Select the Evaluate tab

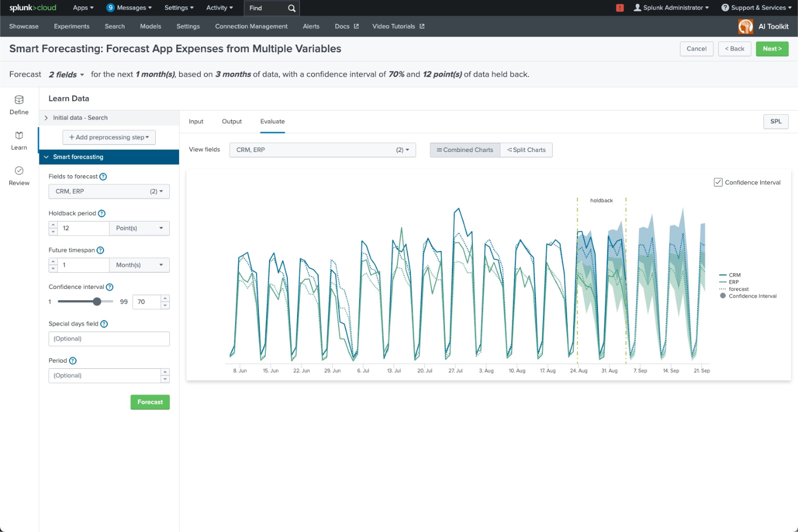coord(272,121)
